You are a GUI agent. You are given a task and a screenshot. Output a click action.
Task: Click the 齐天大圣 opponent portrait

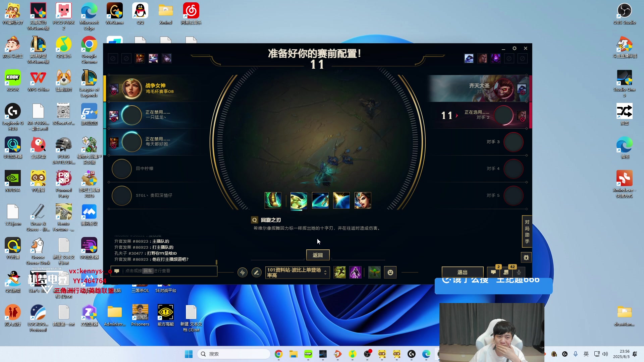coord(503,88)
